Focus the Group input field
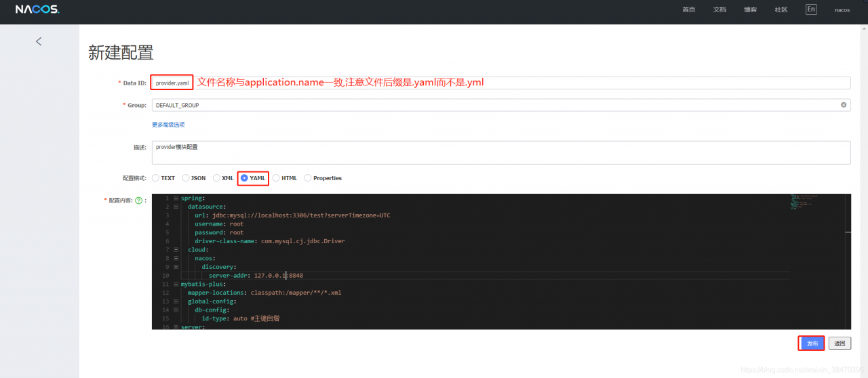Viewport: 868px width, 378px height. 501,105
